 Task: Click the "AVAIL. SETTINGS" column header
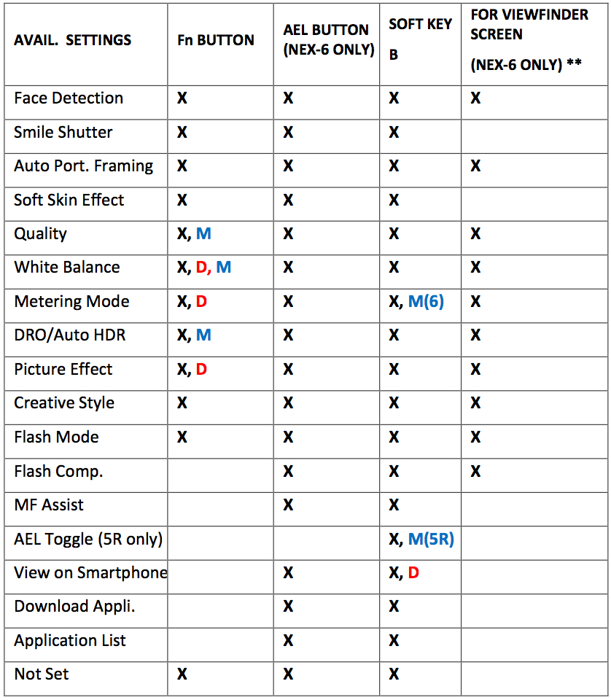tap(72, 40)
